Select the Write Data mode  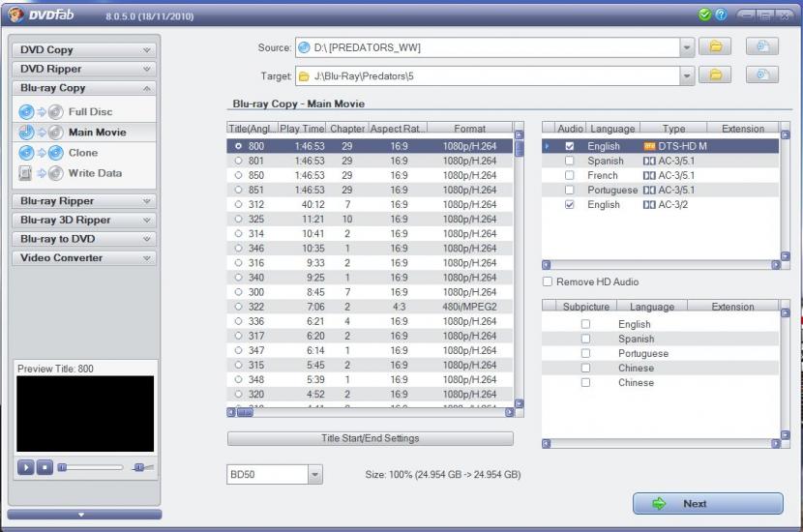coord(84,173)
